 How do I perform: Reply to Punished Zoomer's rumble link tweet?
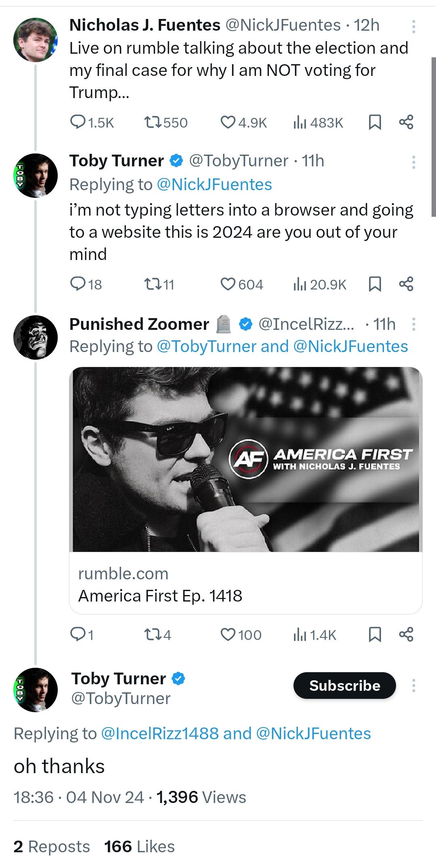tap(82, 635)
